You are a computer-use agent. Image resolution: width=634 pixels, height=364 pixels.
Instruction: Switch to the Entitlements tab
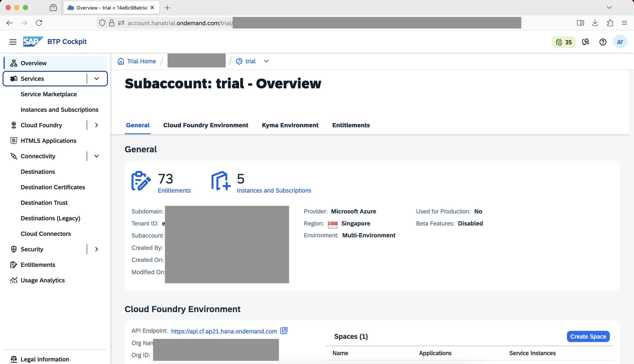[351, 125]
